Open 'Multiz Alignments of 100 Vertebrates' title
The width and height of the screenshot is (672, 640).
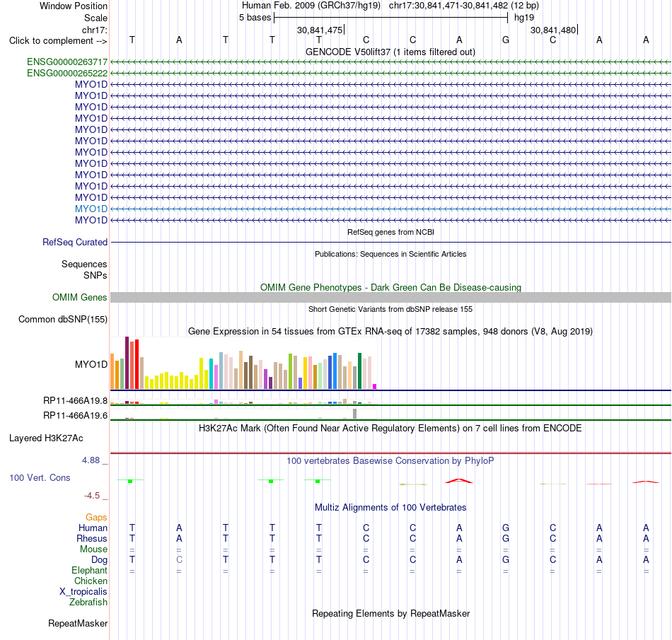pyautogui.click(x=390, y=508)
